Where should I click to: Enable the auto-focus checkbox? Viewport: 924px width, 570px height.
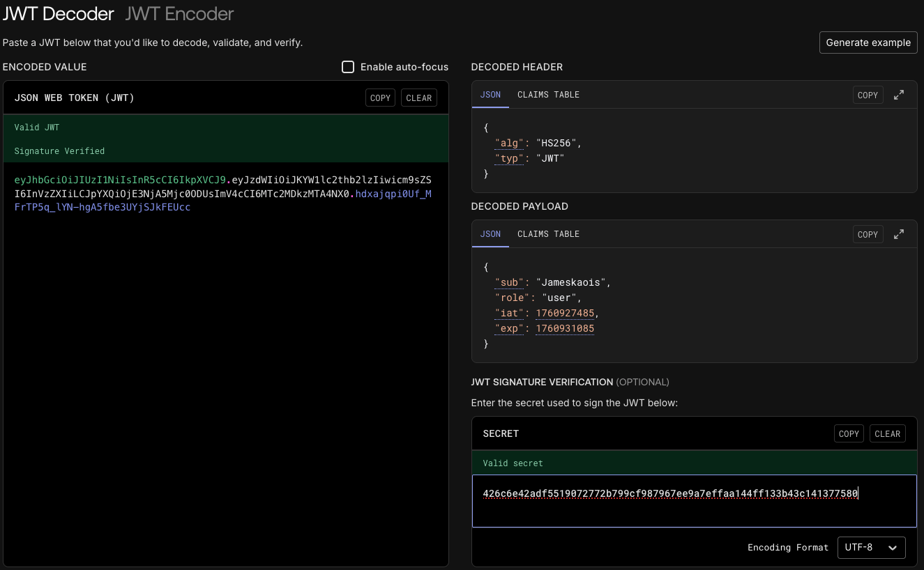(x=348, y=67)
